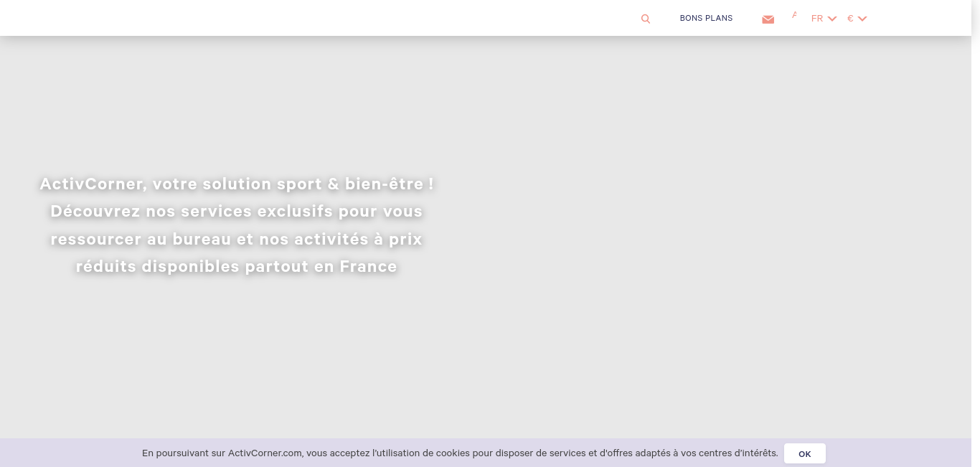The width and height of the screenshot is (980, 467).
Task: Open the search magnifier icon
Action: pyautogui.click(x=646, y=19)
